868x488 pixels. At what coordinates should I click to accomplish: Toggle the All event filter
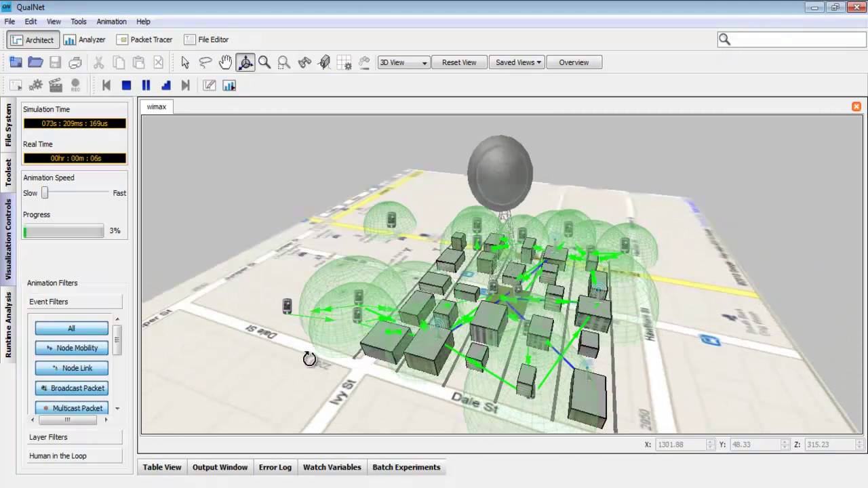pyautogui.click(x=71, y=328)
